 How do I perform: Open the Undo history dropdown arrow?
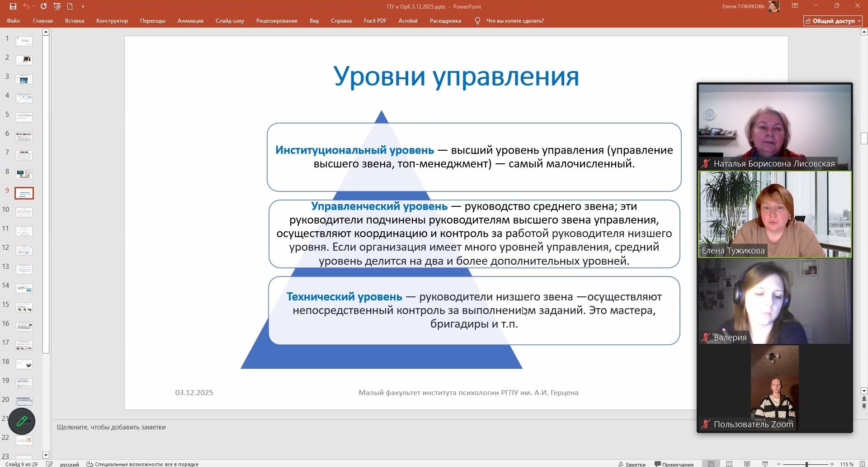34,6
